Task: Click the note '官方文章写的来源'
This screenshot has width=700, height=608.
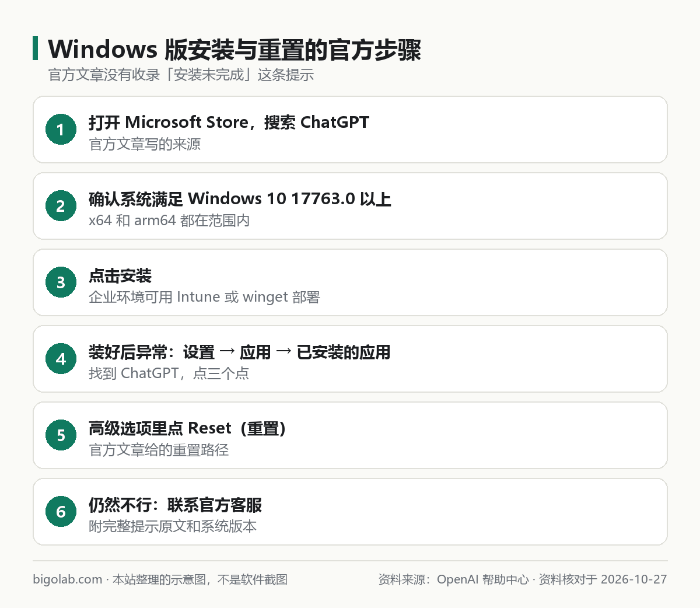Action: pyautogui.click(x=145, y=144)
